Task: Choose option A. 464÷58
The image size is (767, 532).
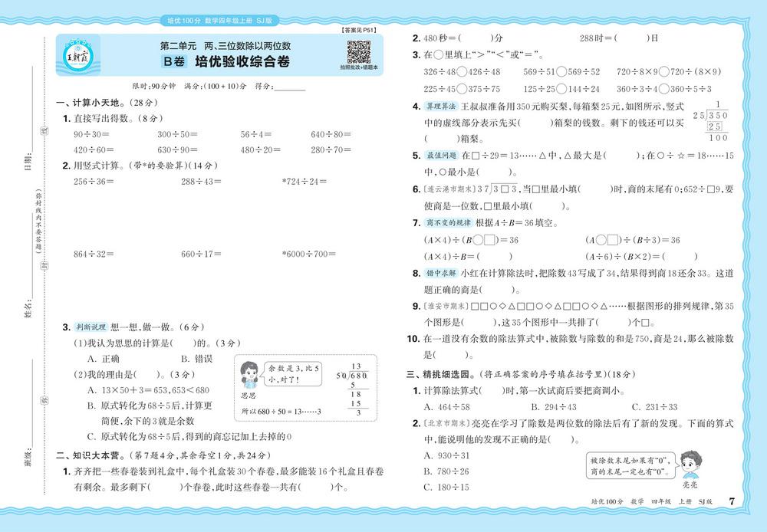Action: click(x=446, y=407)
